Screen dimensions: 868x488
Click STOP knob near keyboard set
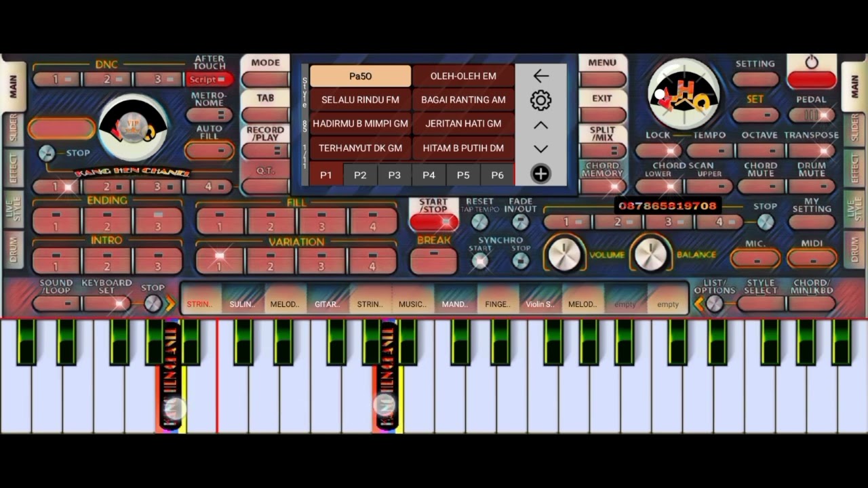click(153, 304)
